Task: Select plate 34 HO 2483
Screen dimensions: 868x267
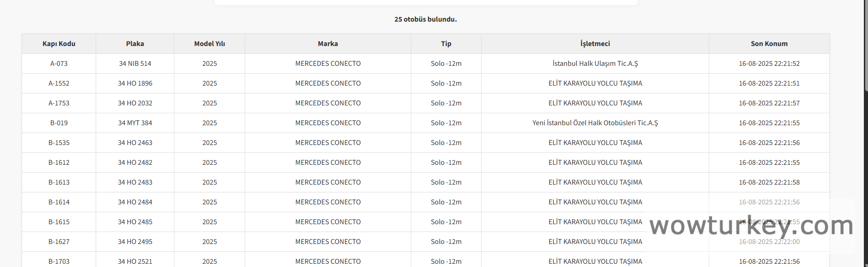Action: coord(135,182)
